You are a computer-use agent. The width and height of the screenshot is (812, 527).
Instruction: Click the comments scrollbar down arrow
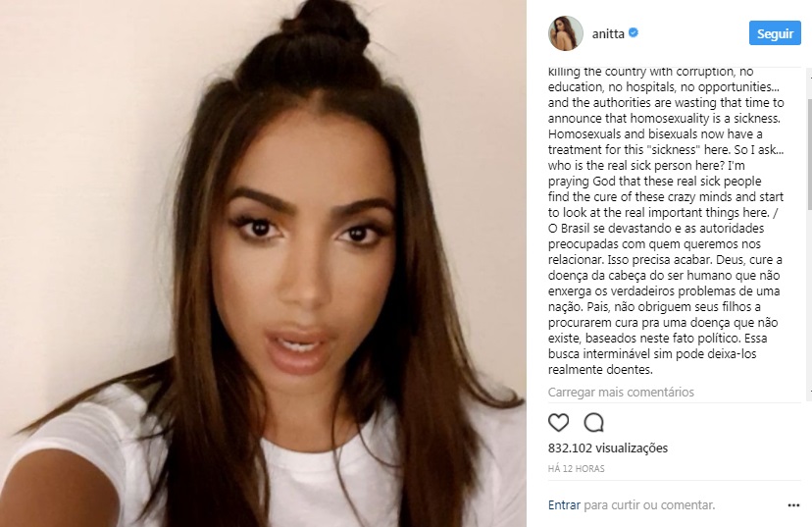(809, 391)
